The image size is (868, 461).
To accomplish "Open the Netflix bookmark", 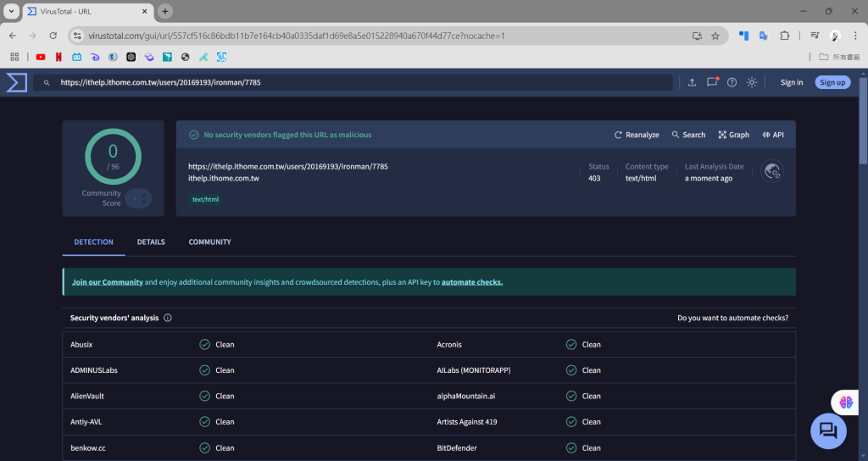I will coord(58,57).
